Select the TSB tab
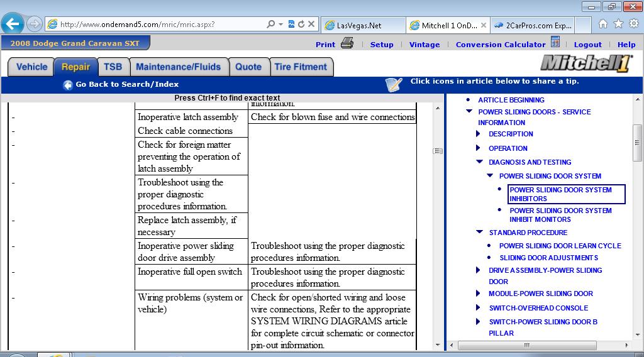Image resolution: width=644 pixels, height=357 pixels. click(x=113, y=67)
